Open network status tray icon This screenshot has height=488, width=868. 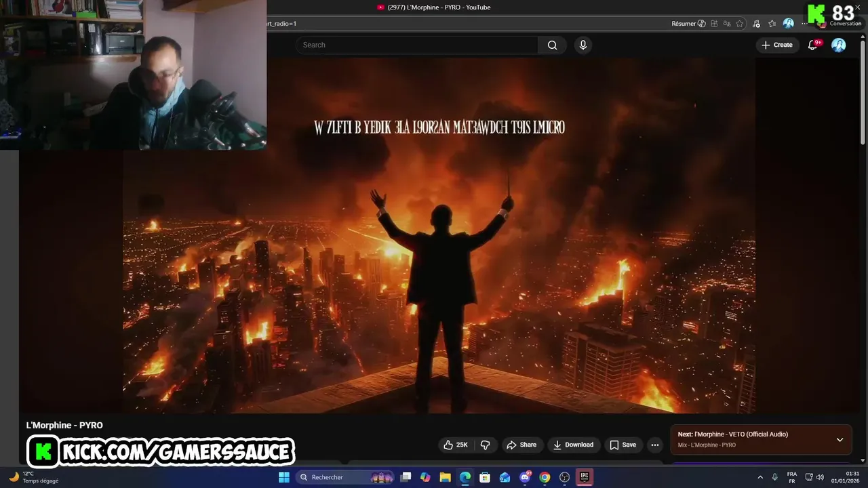point(809,477)
